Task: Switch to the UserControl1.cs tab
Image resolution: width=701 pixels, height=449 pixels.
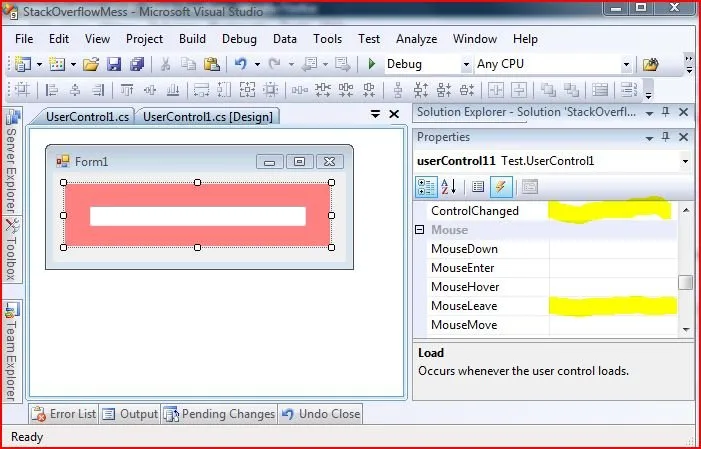Action: tap(87, 117)
